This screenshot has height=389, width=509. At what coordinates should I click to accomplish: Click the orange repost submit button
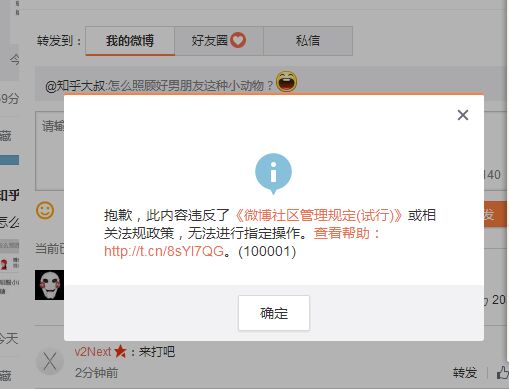point(495,214)
